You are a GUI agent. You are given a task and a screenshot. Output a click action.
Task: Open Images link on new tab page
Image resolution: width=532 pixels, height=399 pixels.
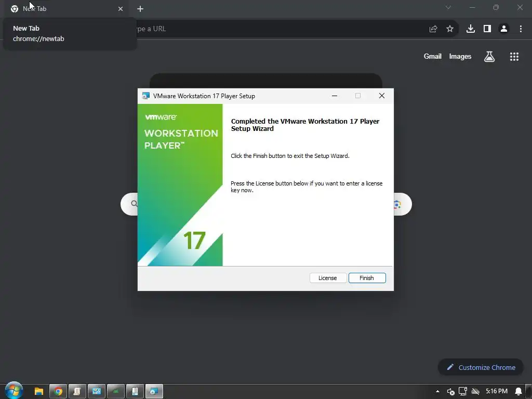pos(460,56)
